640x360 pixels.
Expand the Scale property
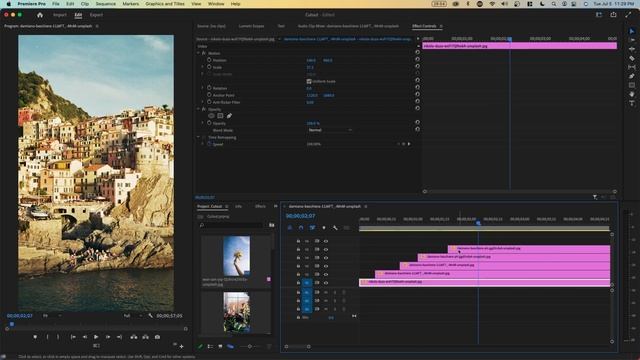(x=202, y=67)
